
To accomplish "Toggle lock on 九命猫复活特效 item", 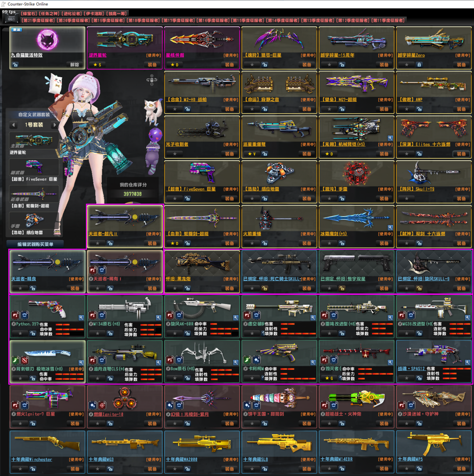I will point(15,64).
